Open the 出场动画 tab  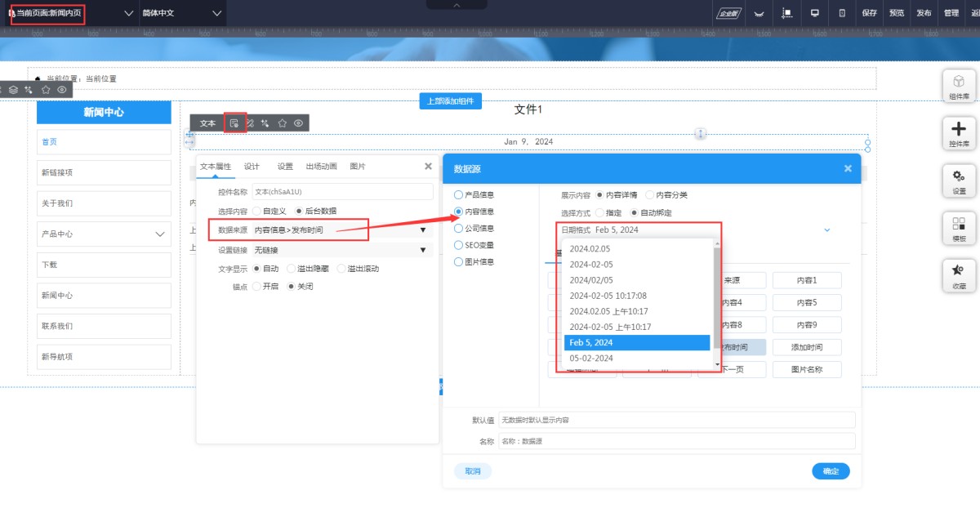[x=321, y=167]
